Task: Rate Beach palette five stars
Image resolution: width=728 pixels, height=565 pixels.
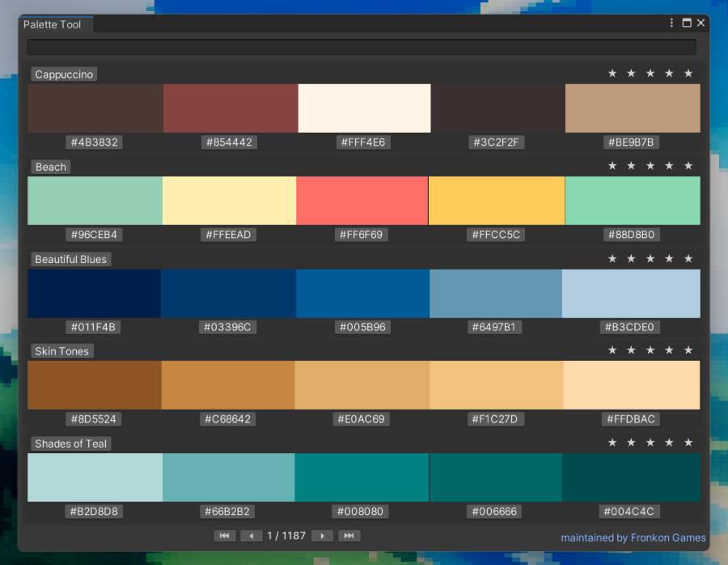Action: pos(688,165)
